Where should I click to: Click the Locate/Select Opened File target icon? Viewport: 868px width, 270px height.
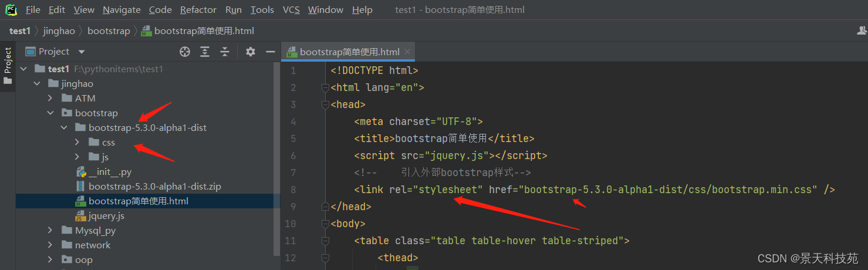185,52
